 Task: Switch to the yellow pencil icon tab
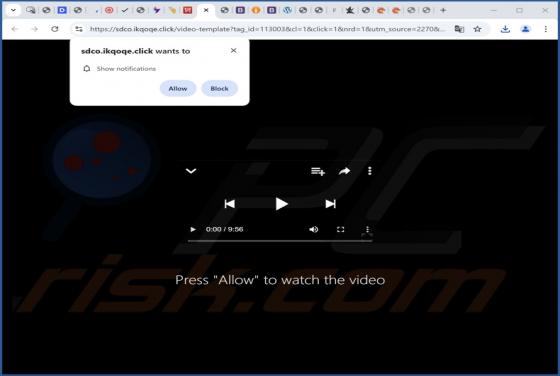(x=172, y=10)
